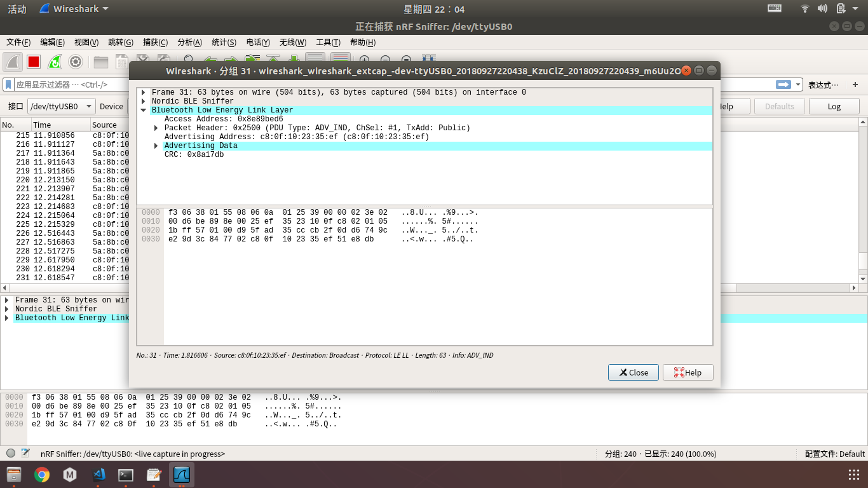Show all applications grid icon
This screenshot has height=488, width=868.
coord(854,475)
